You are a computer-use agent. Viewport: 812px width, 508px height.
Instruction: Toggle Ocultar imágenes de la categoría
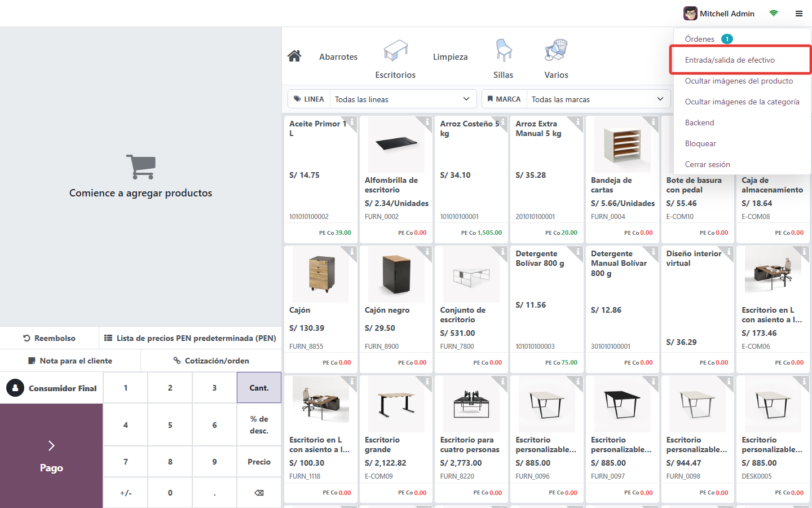(742, 102)
